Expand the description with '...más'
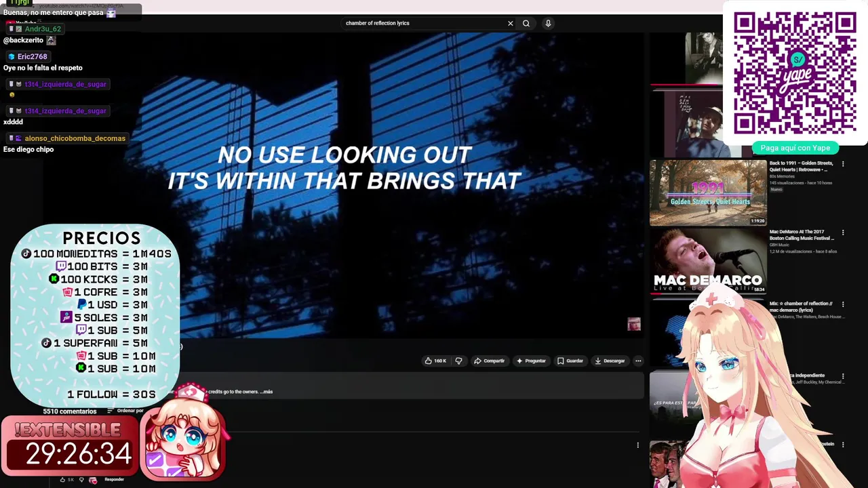 tap(267, 392)
